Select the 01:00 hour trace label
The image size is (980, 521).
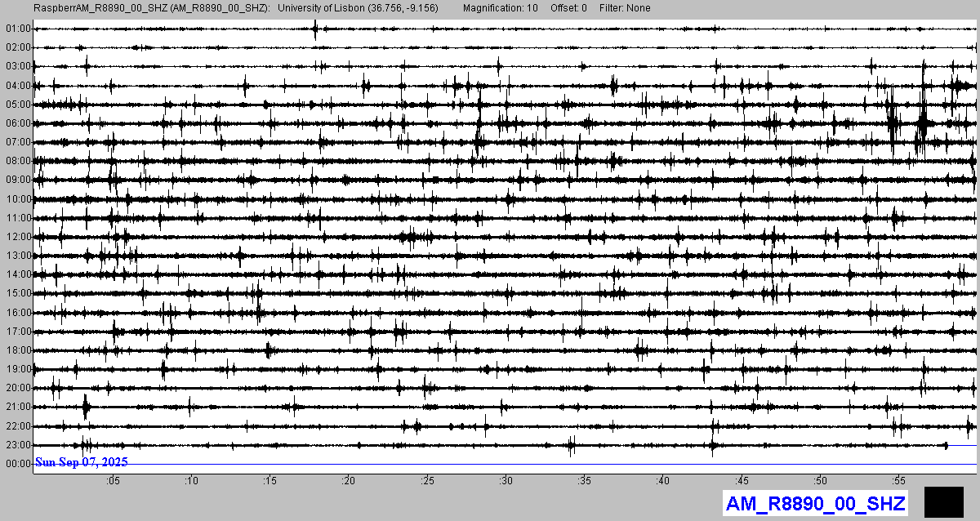tap(17, 29)
